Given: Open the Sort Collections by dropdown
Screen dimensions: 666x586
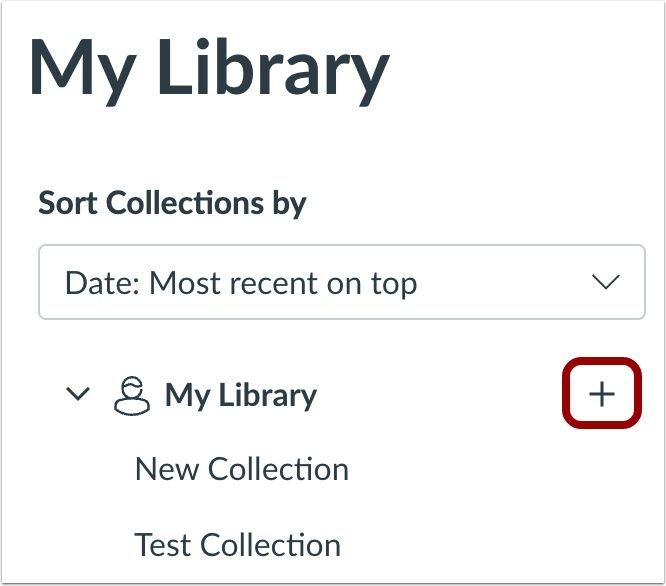Looking at the screenshot, I should [341, 282].
